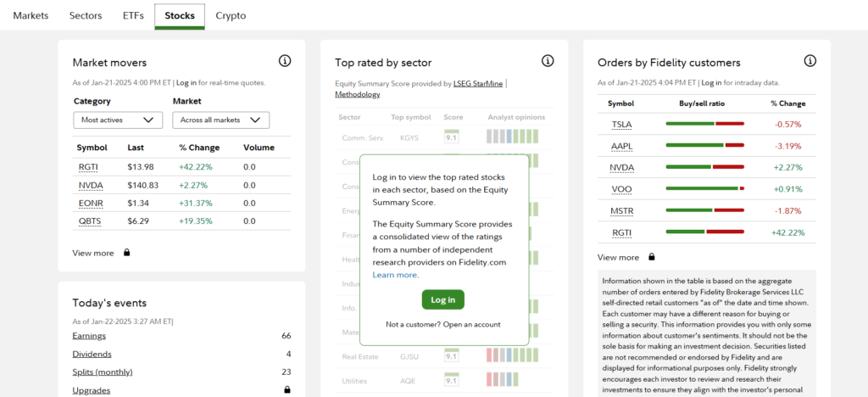This screenshot has height=397, width=868.
Task: Click the Top rated by sector info icon
Action: pyautogui.click(x=548, y=61)
